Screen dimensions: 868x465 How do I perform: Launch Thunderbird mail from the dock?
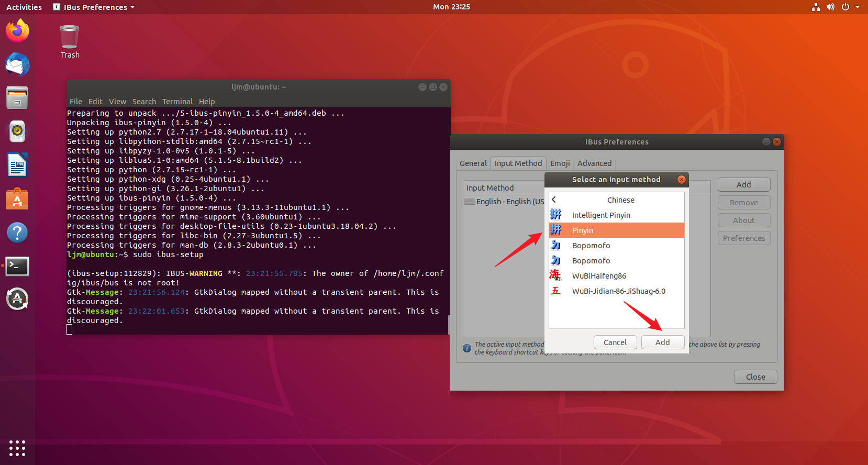[x=17, y=64]
